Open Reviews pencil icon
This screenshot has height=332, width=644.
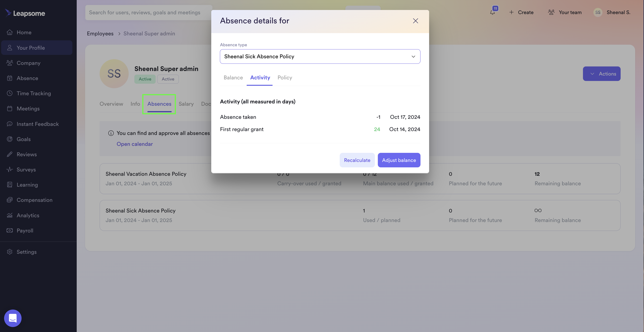(x=10, y=154)
